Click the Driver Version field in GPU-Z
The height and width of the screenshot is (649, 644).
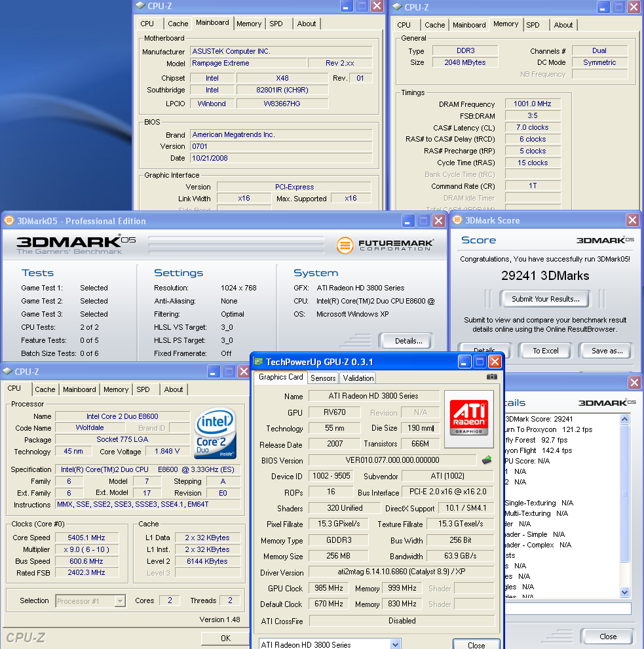(x=402, y=571)
